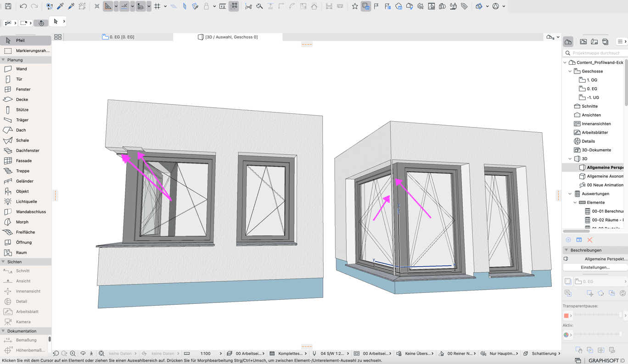Open 1. OG story in navigator
The width and height of the screenshot is (628, 364).
pos(592,80)
